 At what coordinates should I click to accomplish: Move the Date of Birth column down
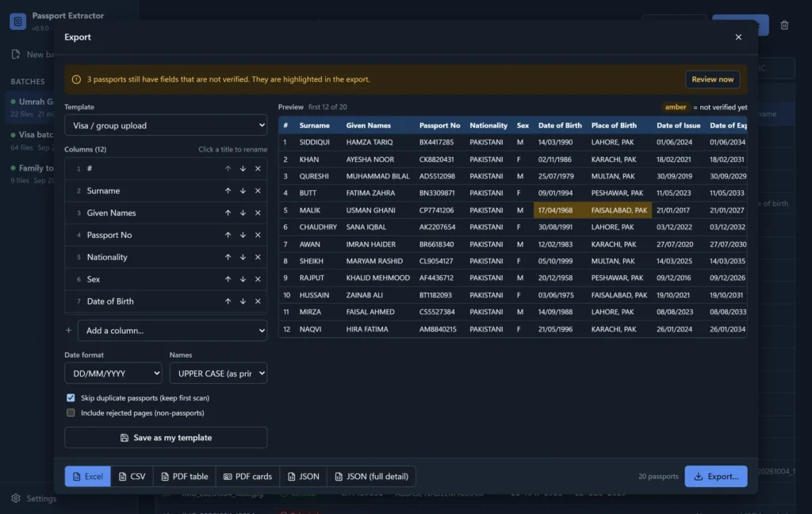(243, 301)
